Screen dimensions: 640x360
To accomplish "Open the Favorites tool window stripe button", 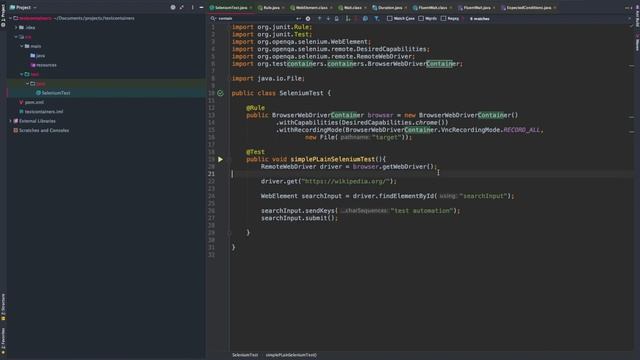I will click(x=3, y=341).
